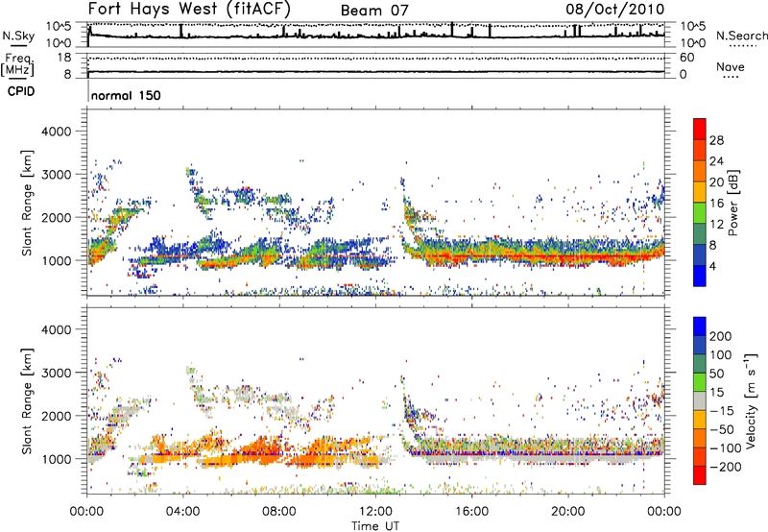The height and width of the screenshot is (532, 768).
Task: Click the "100" label on Velocity colorbar
Action: click(x=721, y=354)
